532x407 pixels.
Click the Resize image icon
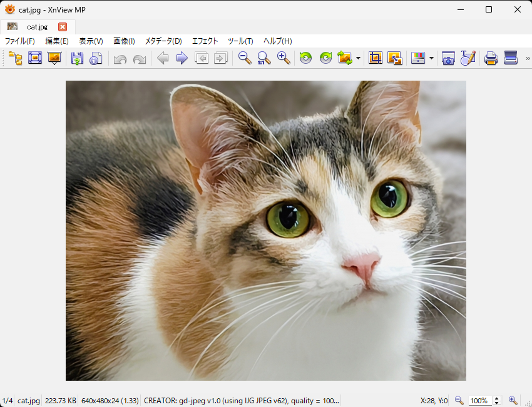(x=394, y=58)
